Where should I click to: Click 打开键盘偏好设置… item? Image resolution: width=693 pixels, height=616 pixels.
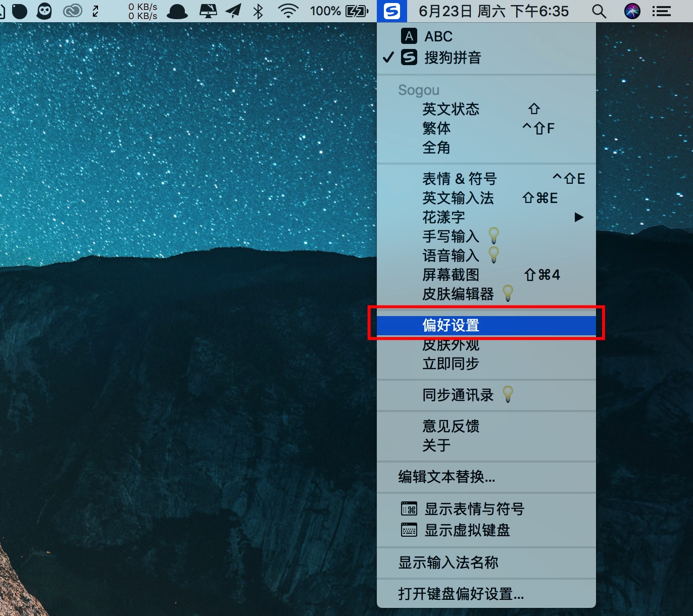coord(461,594)
